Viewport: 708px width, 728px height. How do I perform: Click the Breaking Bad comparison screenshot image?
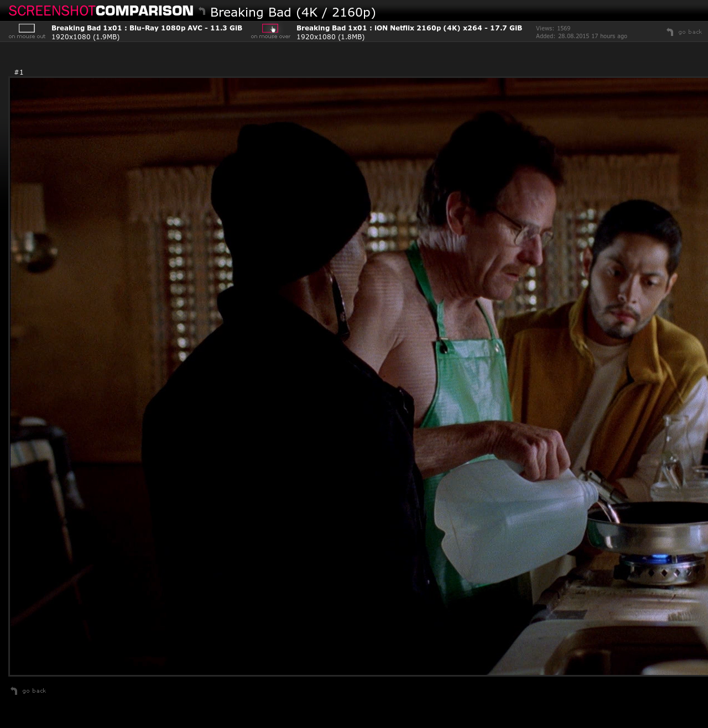click(359, 376)
